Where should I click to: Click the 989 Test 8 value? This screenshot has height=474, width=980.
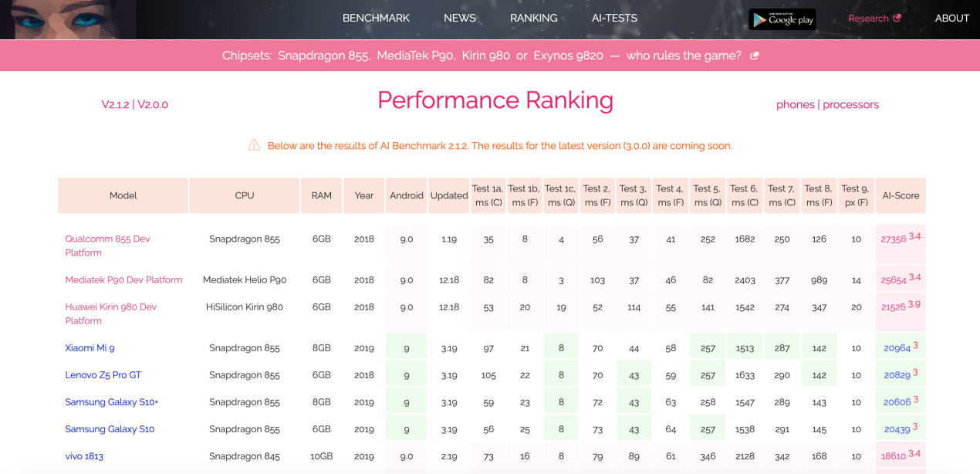tap(819, 280)
